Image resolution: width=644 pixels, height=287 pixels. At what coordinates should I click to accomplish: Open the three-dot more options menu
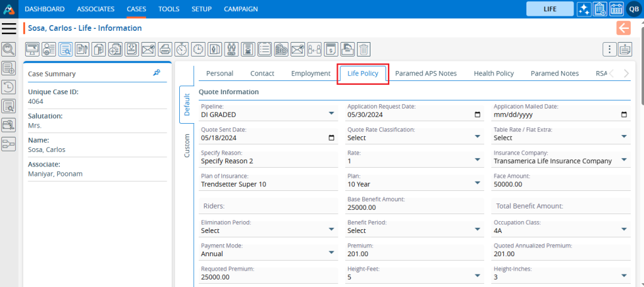(x=609, y=49)
